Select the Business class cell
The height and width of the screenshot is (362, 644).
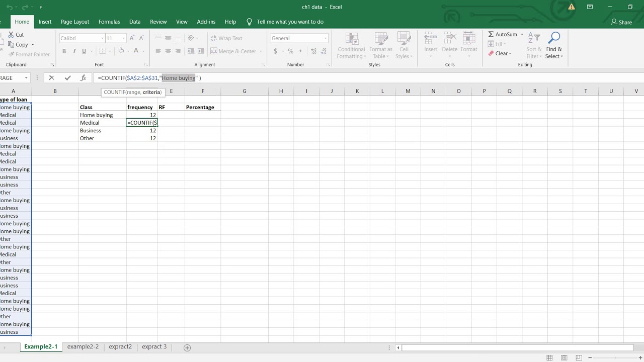pyautogui.click(x=103, y=130)
